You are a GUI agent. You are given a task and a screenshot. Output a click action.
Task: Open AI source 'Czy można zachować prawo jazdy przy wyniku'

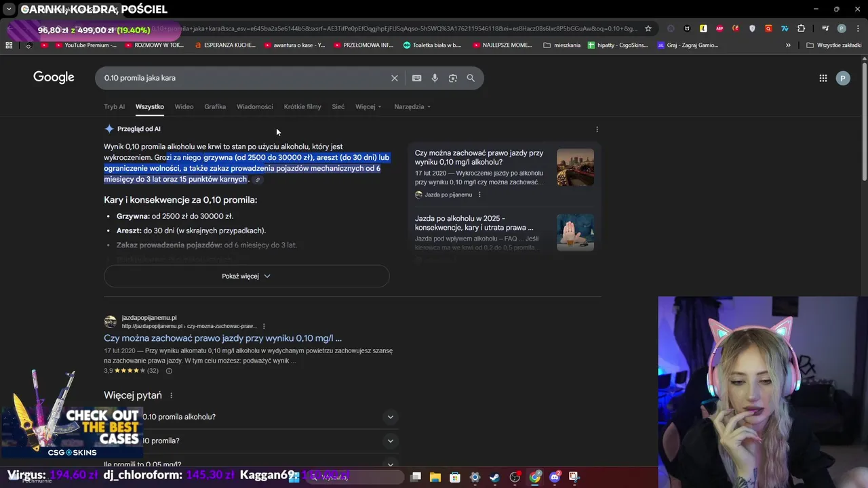479,158
